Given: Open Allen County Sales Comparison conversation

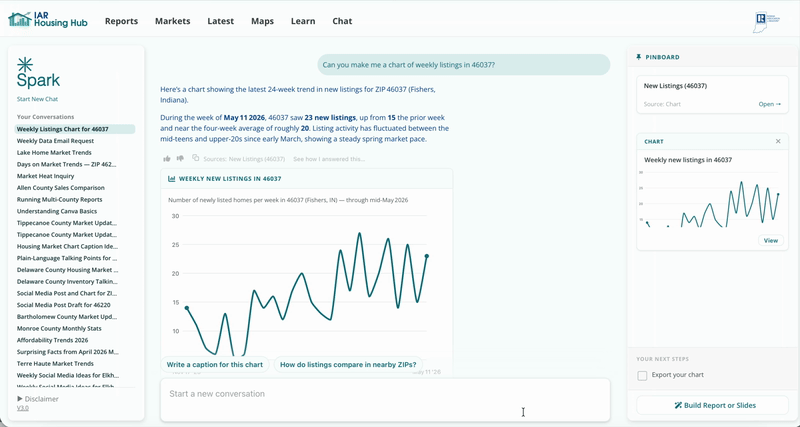Looking at the screenshot, I should [61, 188].
